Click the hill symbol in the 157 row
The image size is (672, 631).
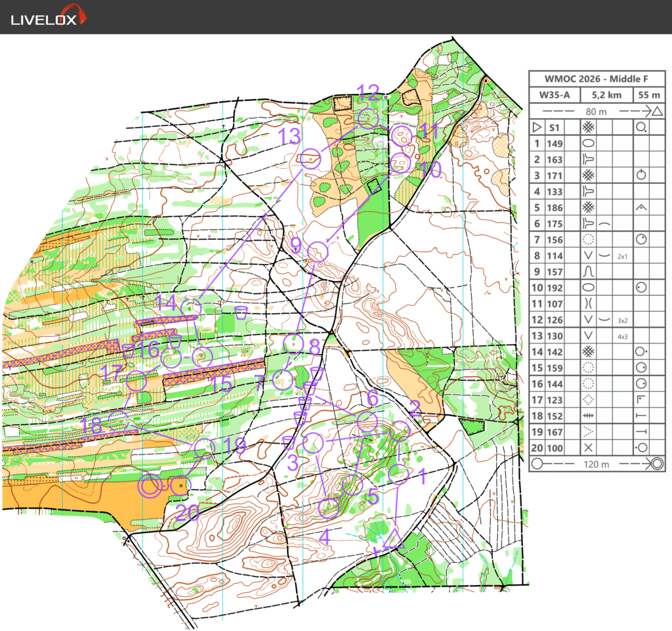tap(589, 271)
